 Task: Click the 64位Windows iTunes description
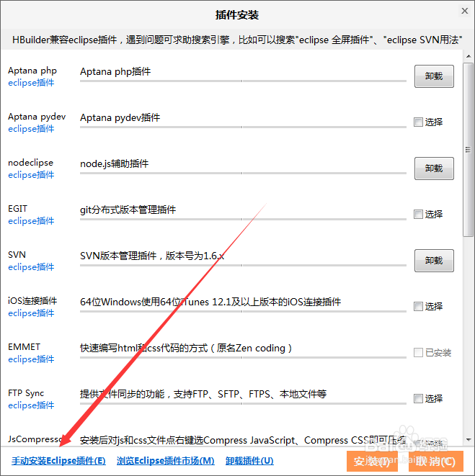click(x=210, y=302)
